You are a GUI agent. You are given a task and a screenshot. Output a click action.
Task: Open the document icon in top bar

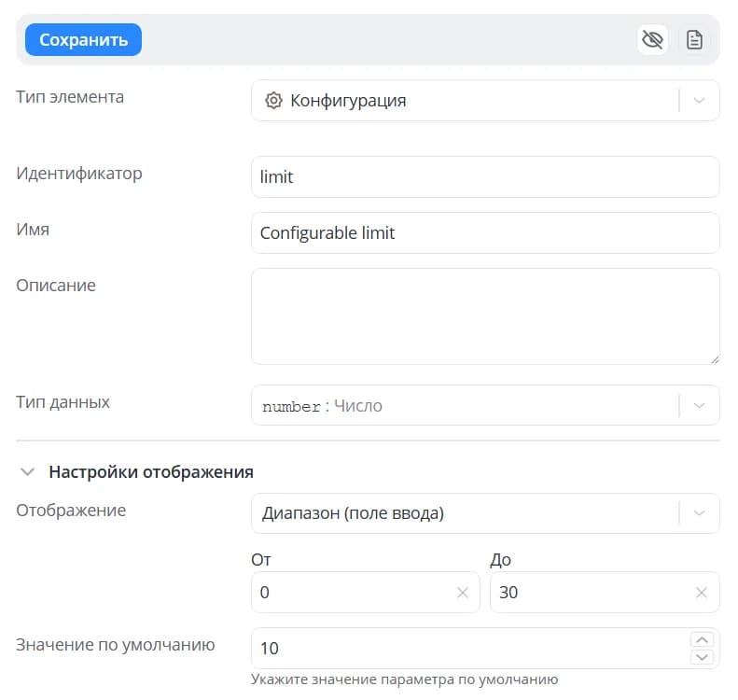(694, 39)
